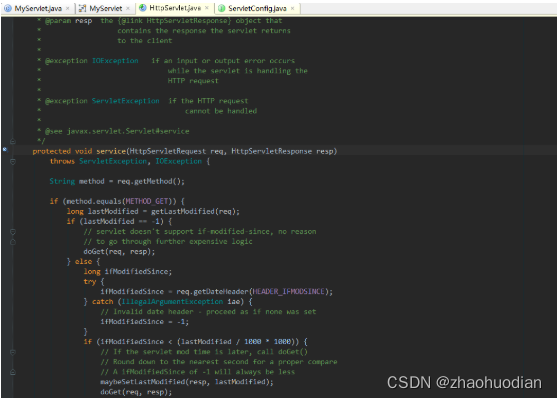
Task: Click 'lastModified / 1000 * 1000' expression
Action: click(x=236, y=342)
